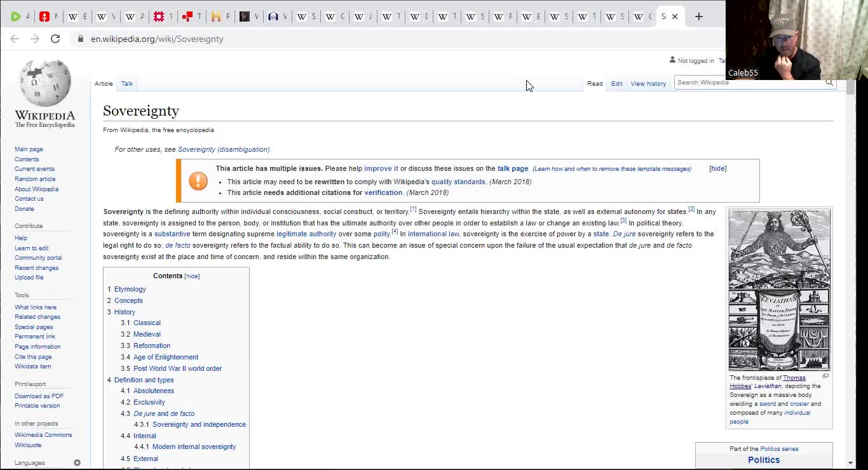Click the 'verification' link
This screenshot has height=470, width=868.
coord(383,192)
